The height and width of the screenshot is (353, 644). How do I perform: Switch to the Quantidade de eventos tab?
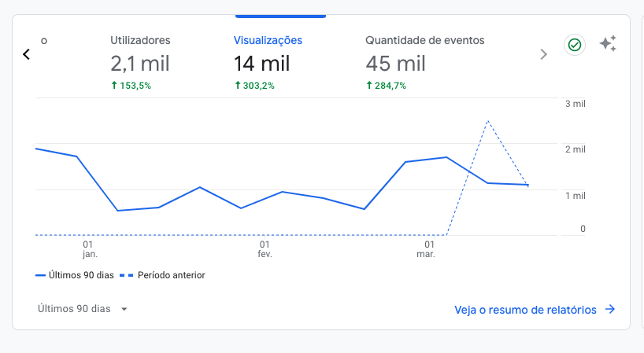[424, 40]
